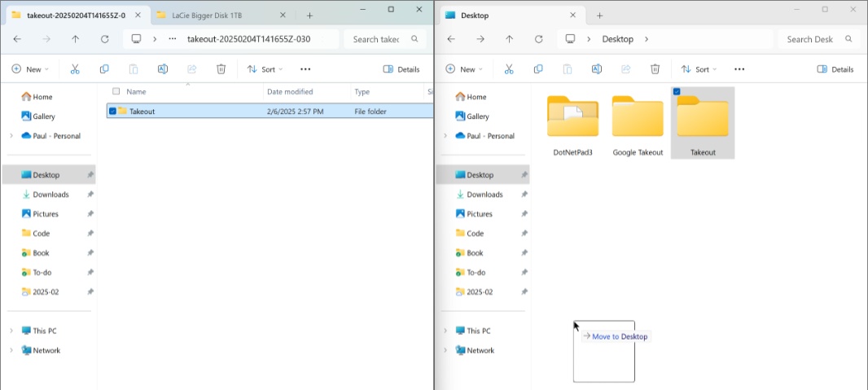This screenshot has height=390, width=868.
Task: Add a new tab in Desktop window
Action: 599,15
